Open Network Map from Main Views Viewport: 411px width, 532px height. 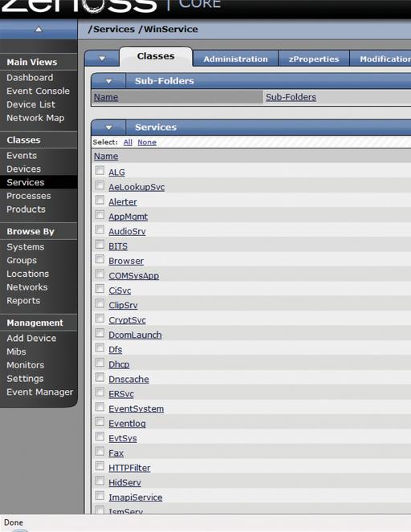coord(35,118)
